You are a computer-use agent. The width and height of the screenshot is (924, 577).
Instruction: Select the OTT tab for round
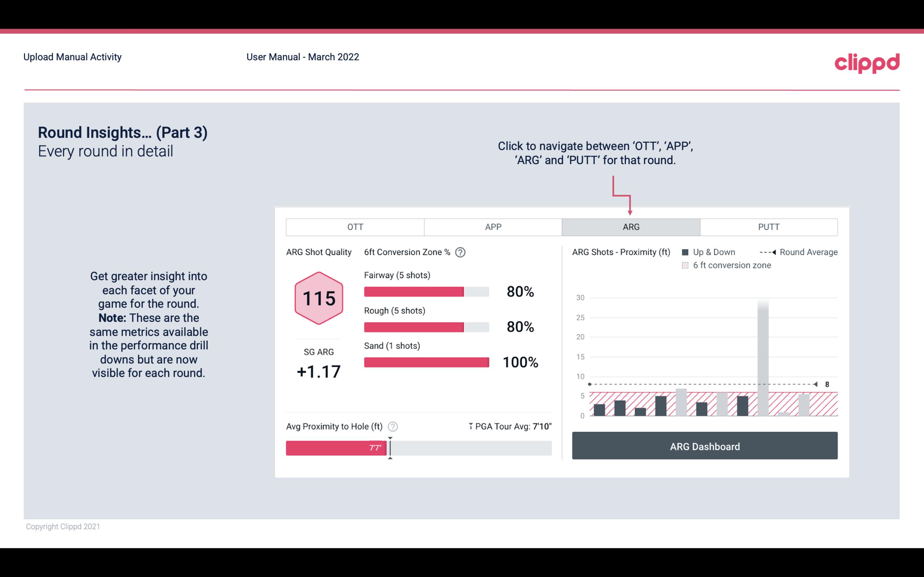354,226
